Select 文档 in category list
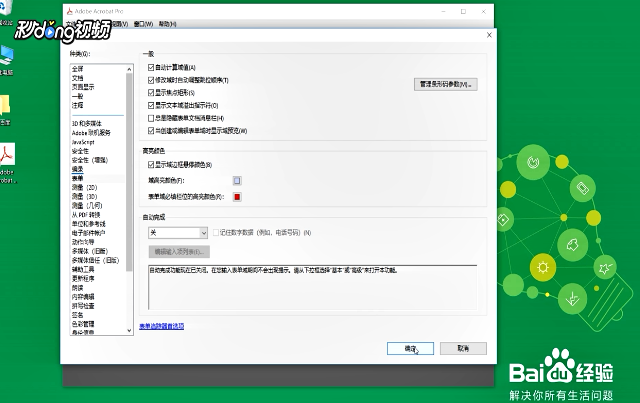 (x=78, y=78)
